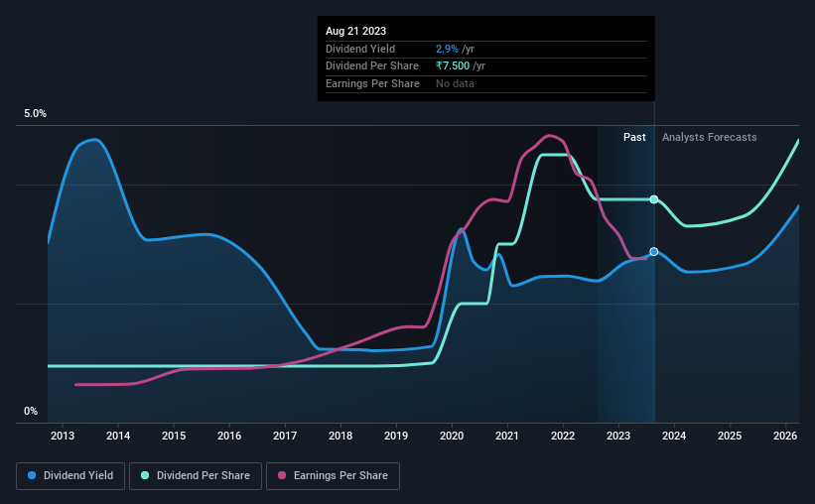Screen dimensions: 815x504
Task: Click the 2023 x-axis year label
Action: [618, 437]
